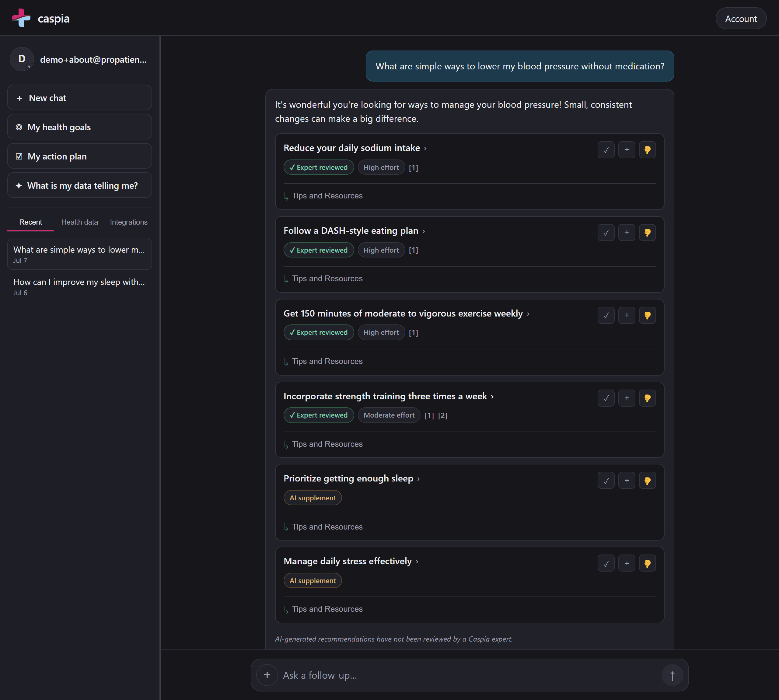Click 'AI supplement' badge on stress card

tap(313, 580)
